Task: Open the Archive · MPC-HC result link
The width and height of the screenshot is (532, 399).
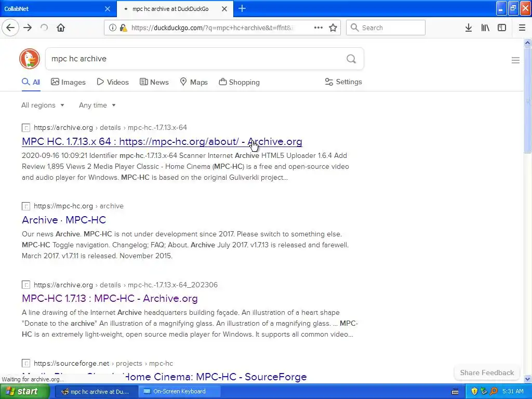Action: 64,220
